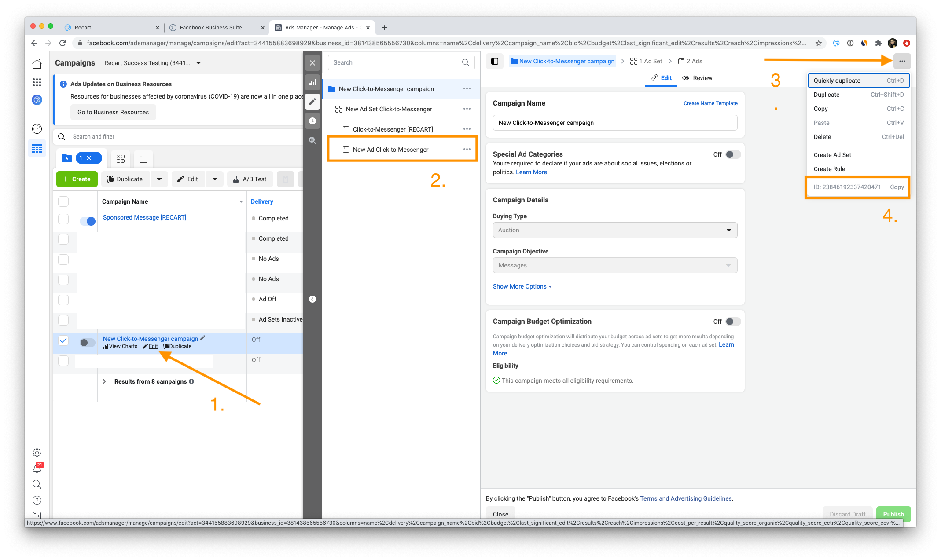Switch to the Review tab

[x=697, y=78]
